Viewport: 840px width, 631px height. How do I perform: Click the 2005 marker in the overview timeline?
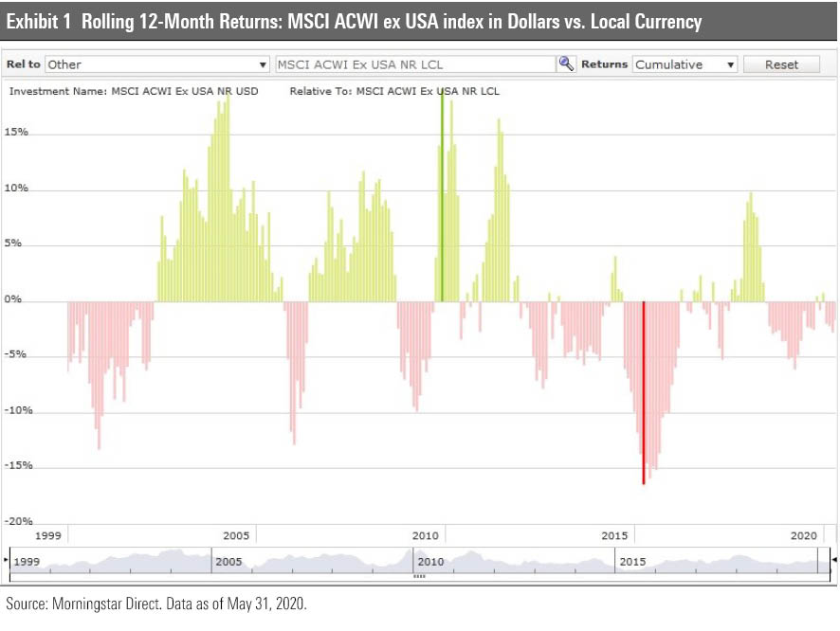pos(228,562)
